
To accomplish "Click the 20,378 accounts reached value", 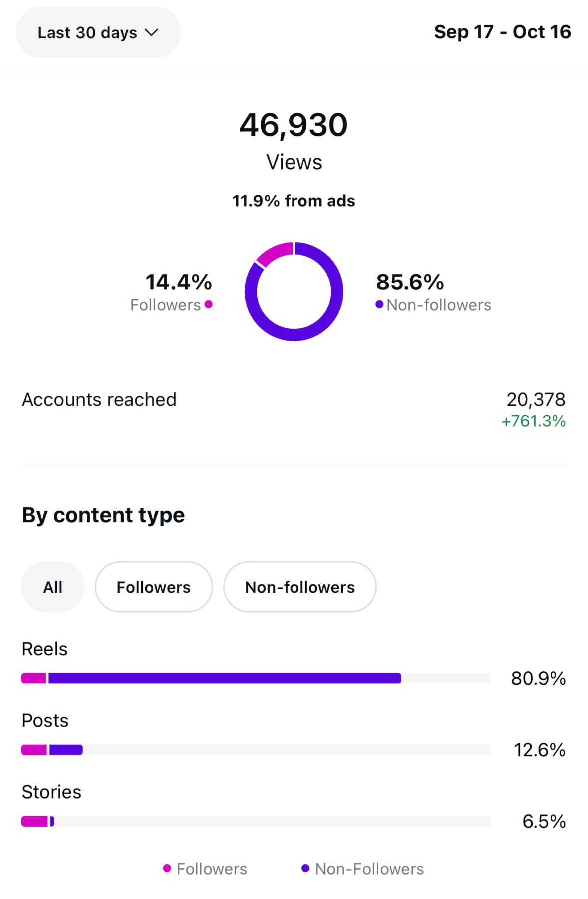I will tap(536, 400).
